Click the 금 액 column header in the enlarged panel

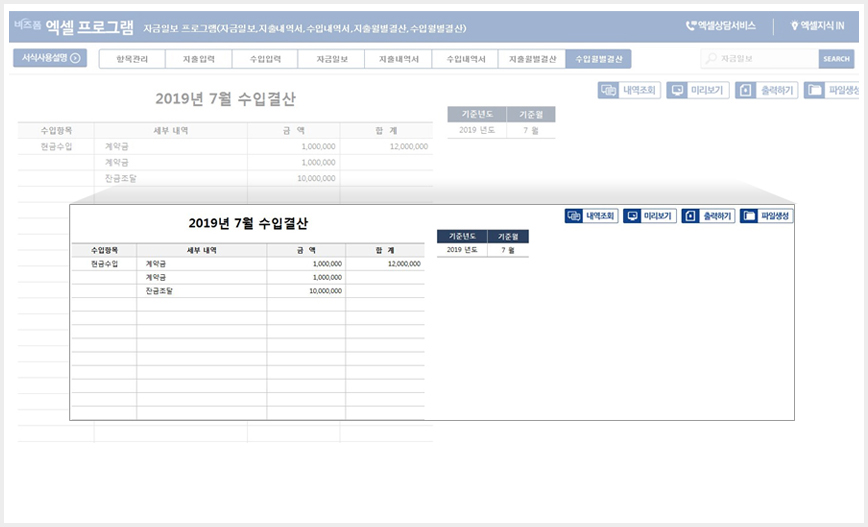click(306, 250)
